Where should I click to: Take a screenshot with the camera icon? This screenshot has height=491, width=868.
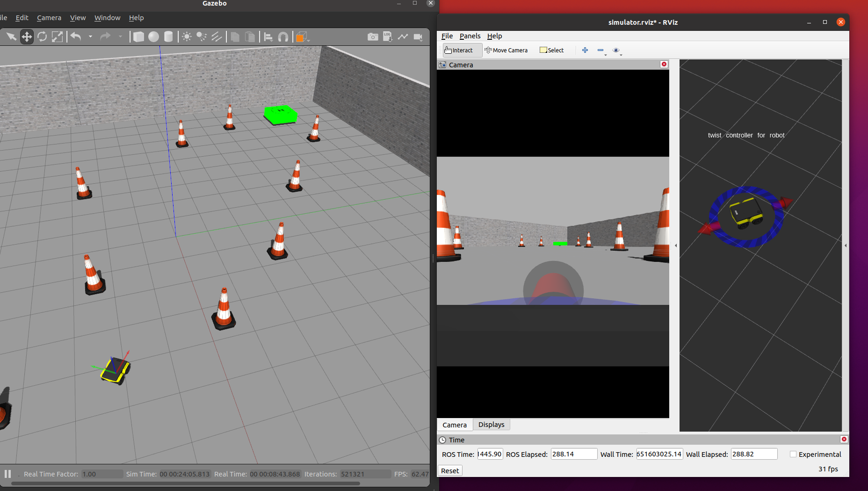(373, 36)
